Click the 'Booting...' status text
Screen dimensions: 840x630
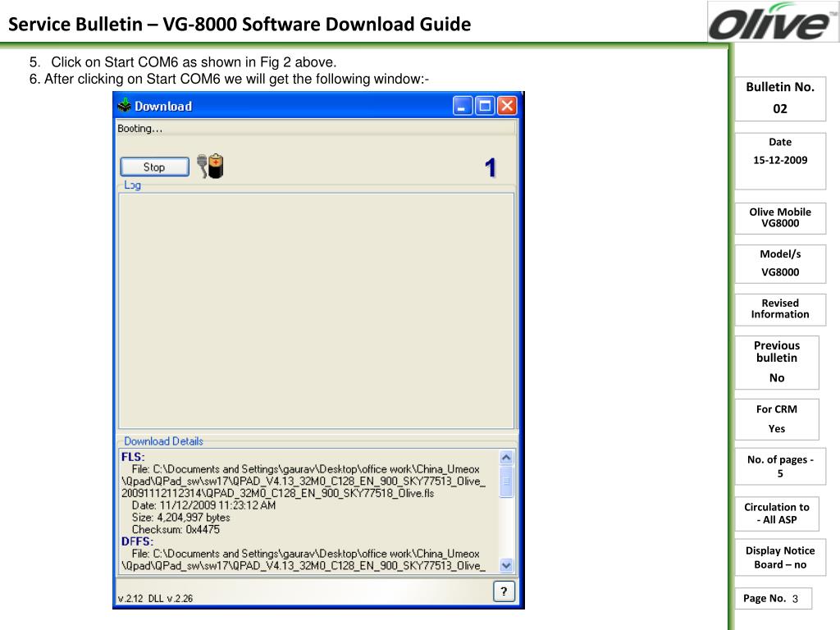(139, 129)
